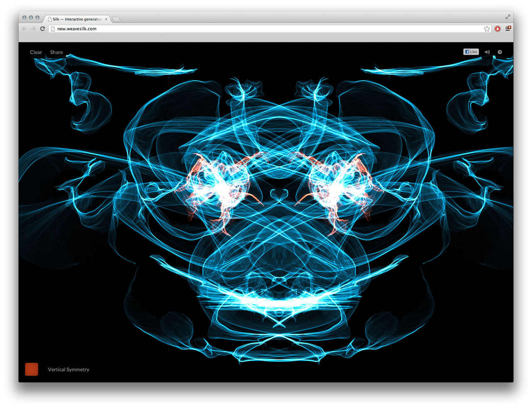
Task: Mute the sound with speaker icon
Action: [x=487, y=52]
